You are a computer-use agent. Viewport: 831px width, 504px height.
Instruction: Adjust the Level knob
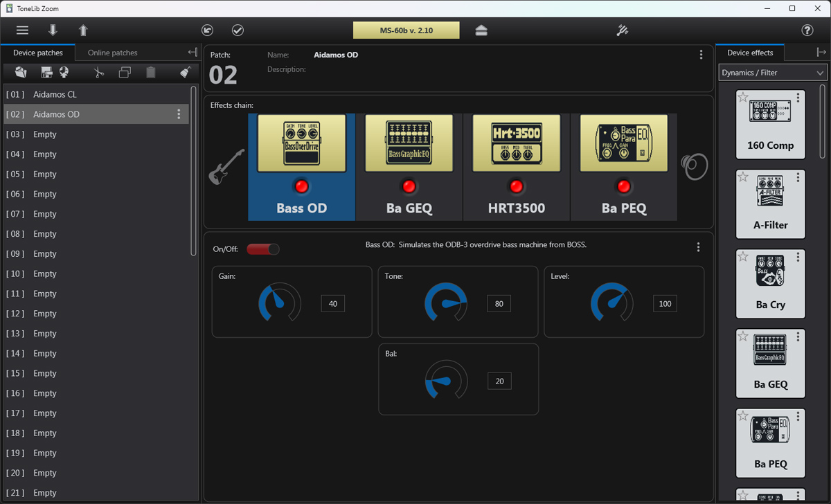coord(612,303)
